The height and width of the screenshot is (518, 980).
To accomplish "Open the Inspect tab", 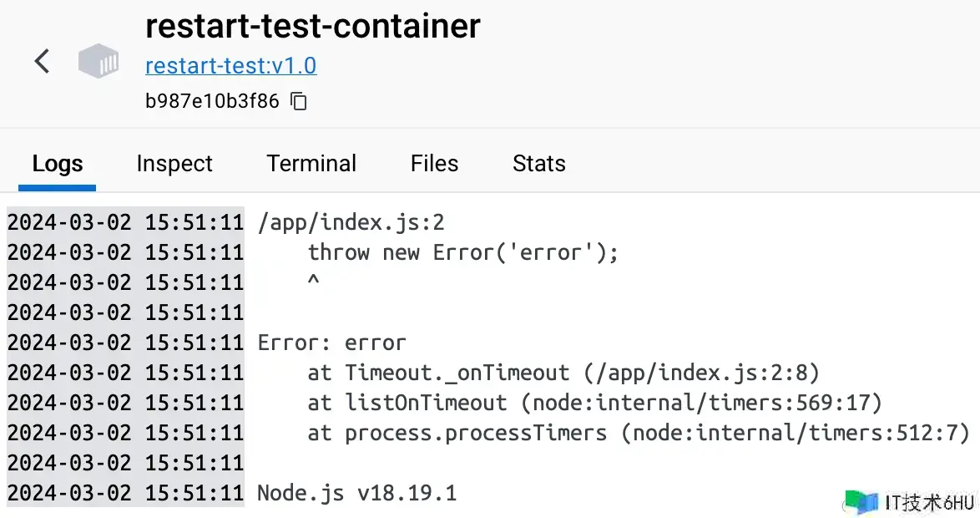I will coord(174,164).
